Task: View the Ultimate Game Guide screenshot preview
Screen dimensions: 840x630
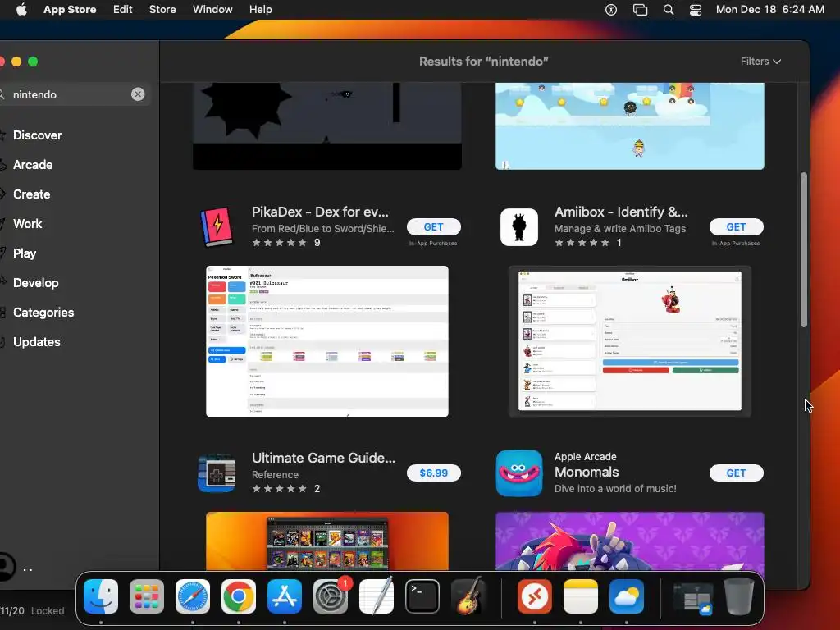Action: pyautogui.click(x=327, y=541)
